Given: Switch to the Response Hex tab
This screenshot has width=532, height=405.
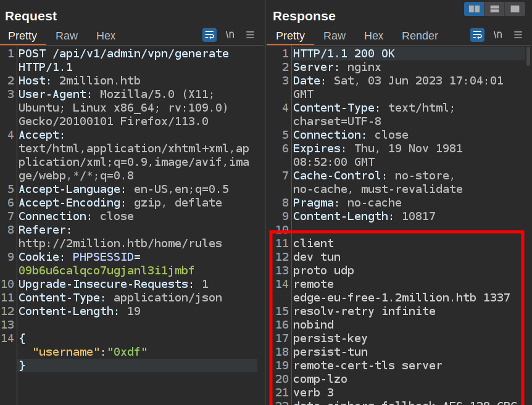Looking at the screenshot, I should pos(373,36).
